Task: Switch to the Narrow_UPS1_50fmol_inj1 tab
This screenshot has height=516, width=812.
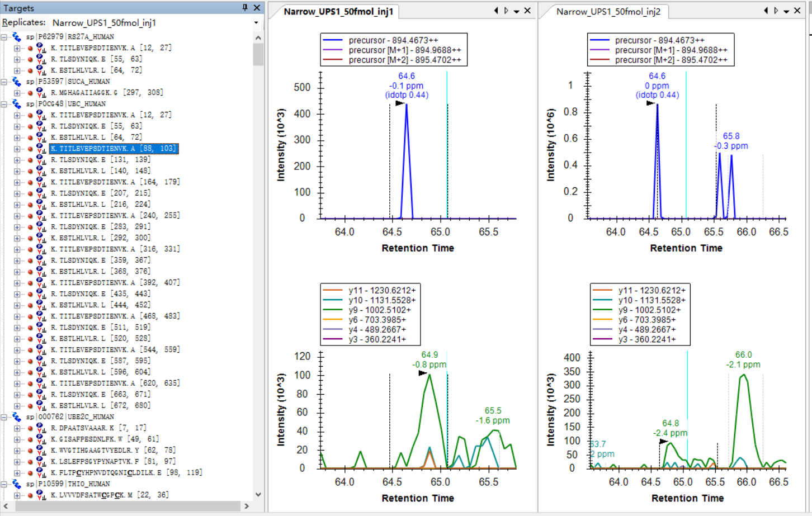Action: pos(338,12)
